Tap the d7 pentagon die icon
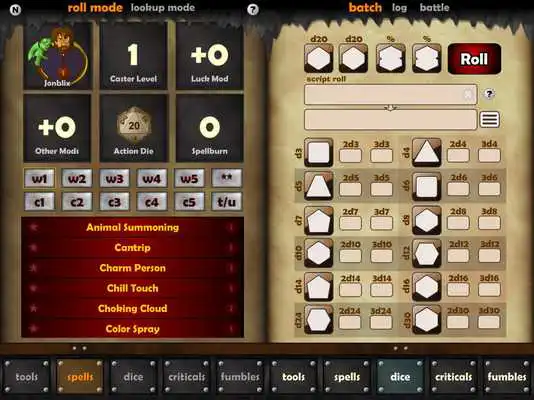The height and width of the screenshot is (400, 534). click(x=318, y=220)
